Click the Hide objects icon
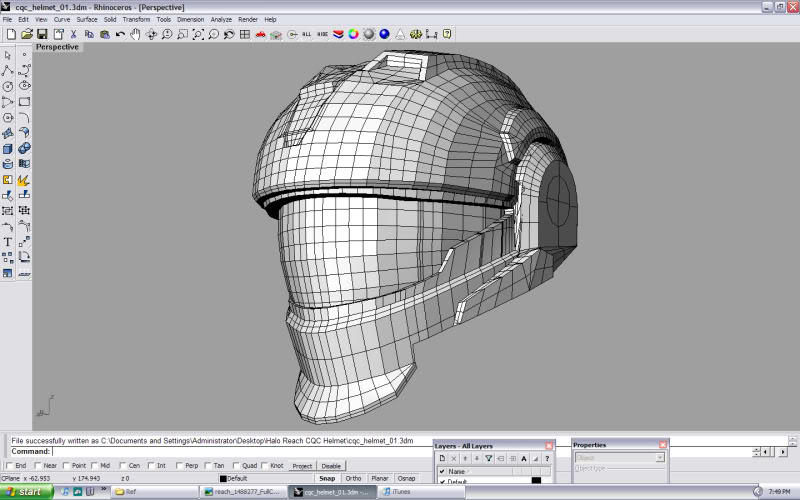This screenshot has width=800, height=500. click(322, 34)
